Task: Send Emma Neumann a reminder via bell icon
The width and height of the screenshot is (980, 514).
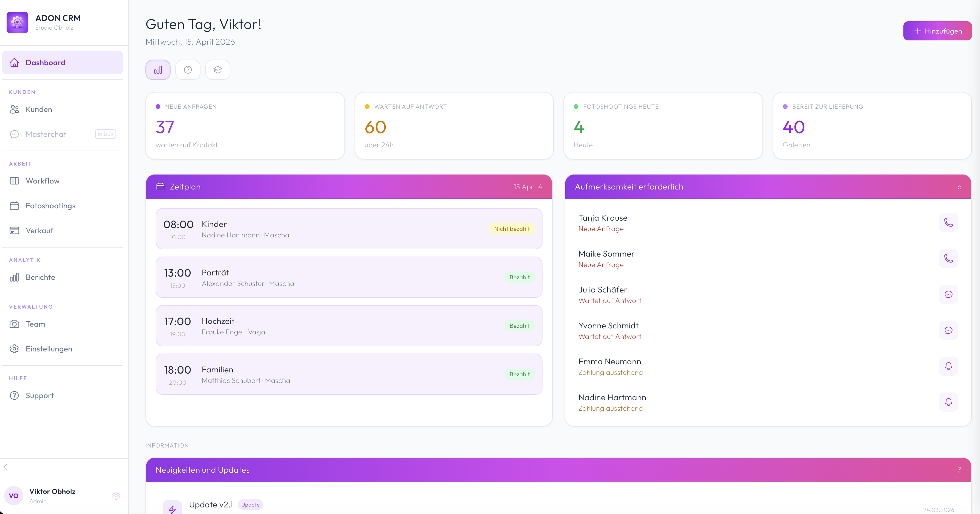Action: point(948,366)
